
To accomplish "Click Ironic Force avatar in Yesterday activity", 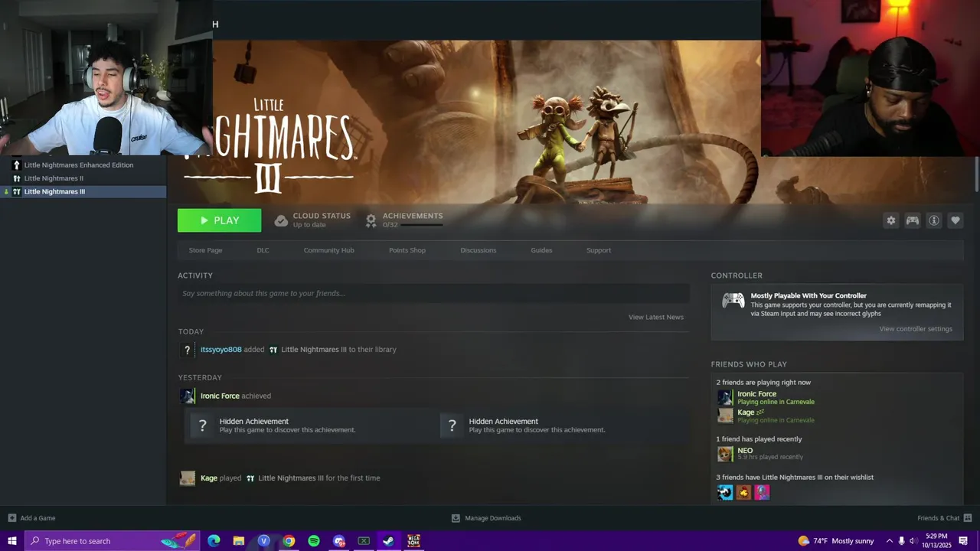I will click(x=187, y=396).
